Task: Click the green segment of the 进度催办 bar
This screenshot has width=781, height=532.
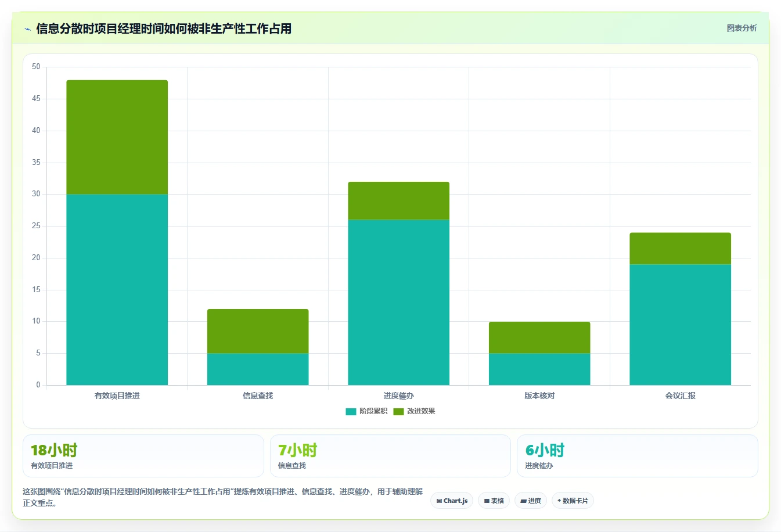Action: [x=399, y=200]
